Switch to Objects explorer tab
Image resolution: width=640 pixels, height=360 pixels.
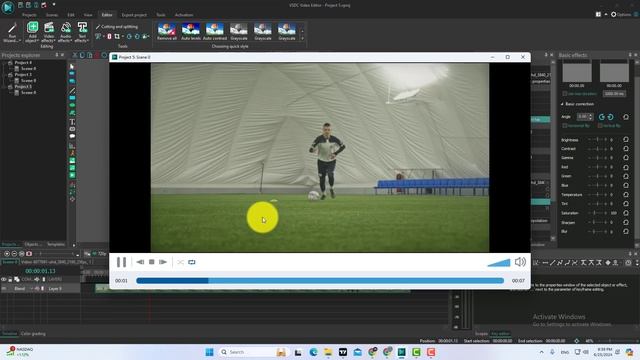[x=33, y=244]
